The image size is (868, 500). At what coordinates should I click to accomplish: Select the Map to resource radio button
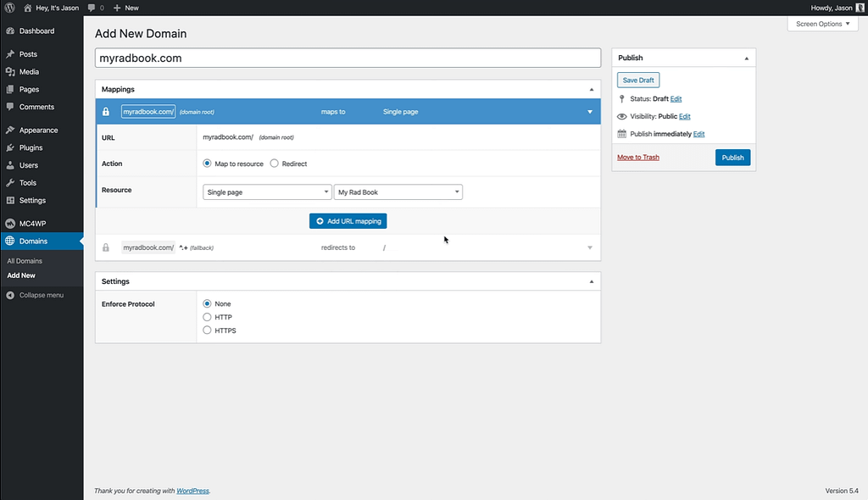[206, 164]
